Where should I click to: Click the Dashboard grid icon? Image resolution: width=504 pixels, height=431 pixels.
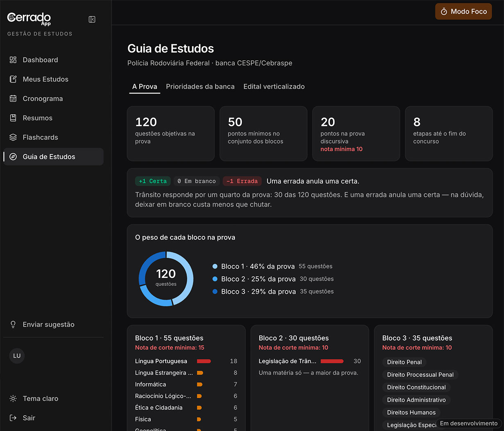pyautogui.click(x=13, y=60)
